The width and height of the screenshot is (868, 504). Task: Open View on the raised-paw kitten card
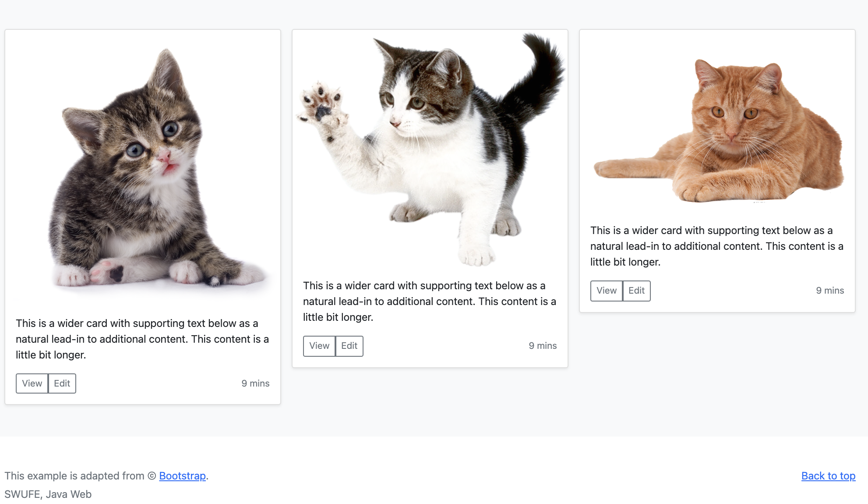pos(319,346)
